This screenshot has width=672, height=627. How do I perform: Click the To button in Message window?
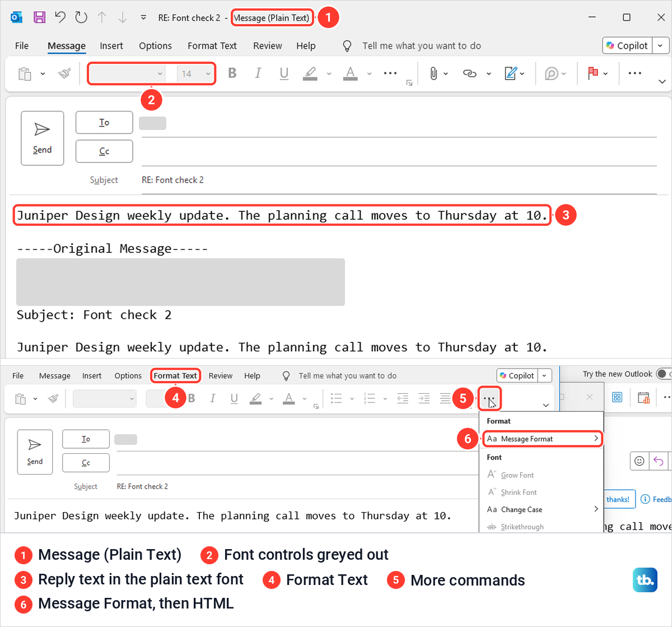point(104,122)
